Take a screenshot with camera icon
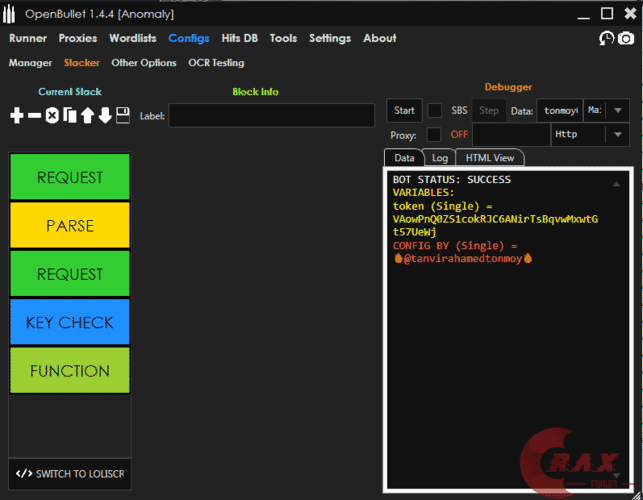This screenshot has width=643, height=500. click(626, 38)
